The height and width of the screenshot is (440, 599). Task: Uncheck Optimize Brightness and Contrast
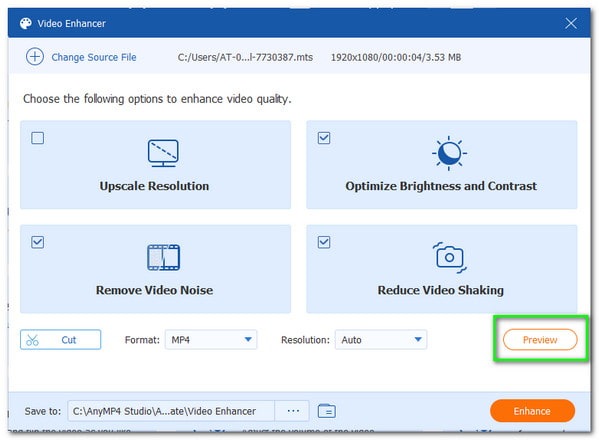coord(324,138)
